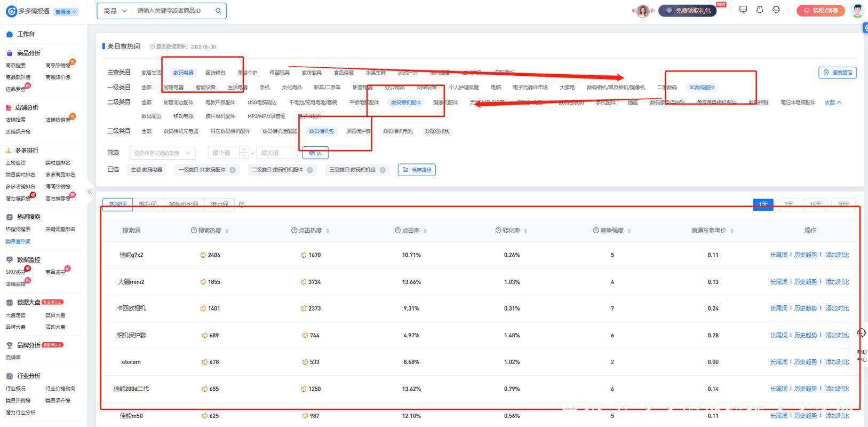
Task: Open 历史趋势 for 佳能g7x2
Action: pyautogui.click(x=805, y=255)
